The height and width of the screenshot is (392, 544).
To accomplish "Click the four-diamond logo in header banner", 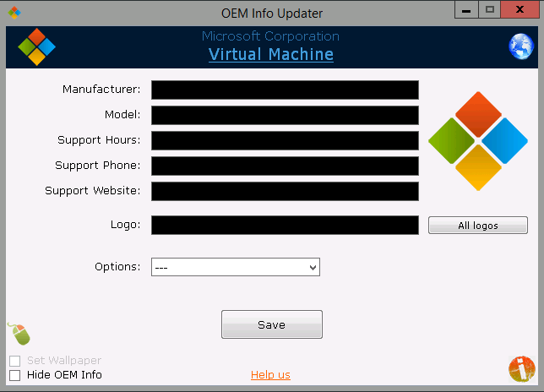I will (37, 46).
